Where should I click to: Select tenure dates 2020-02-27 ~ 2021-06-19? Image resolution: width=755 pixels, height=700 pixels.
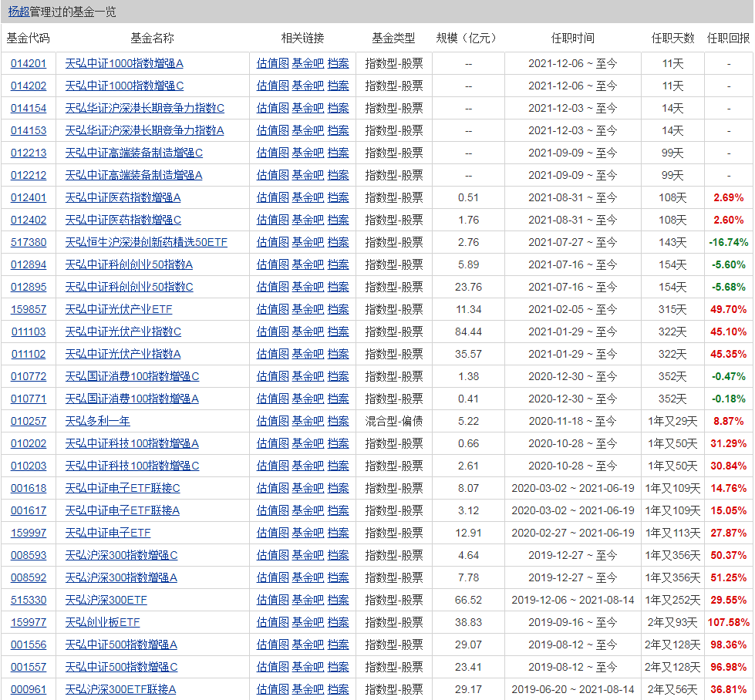tap(573, 533)
